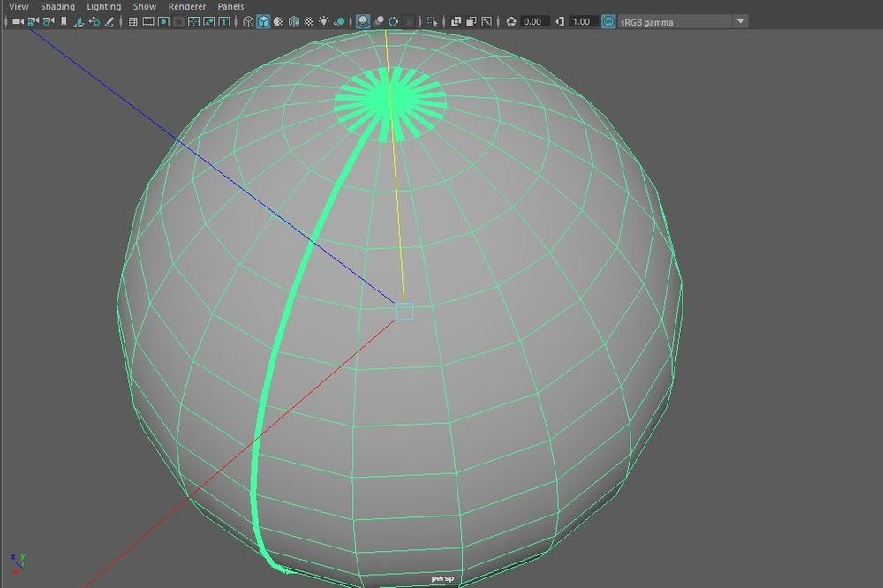Click the Smooth Shade All cube icon
This screenshot has width=883, height=588.
coord(263,21)
